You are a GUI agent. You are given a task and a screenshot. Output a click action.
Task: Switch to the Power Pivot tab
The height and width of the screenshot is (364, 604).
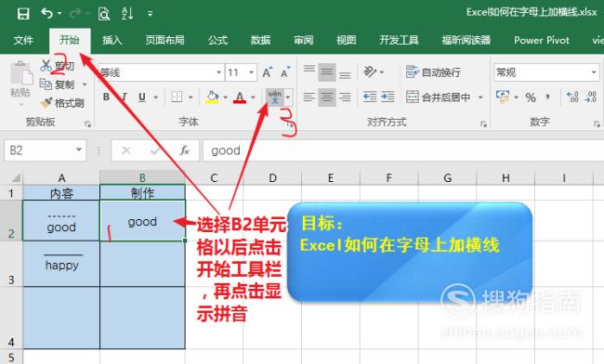coord(542,40)
